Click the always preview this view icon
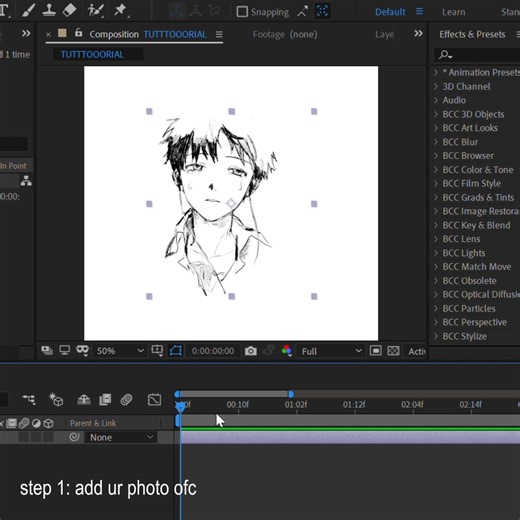Image resolution: width=520 pixels, height=520 pixels. (x=47, y=351)
